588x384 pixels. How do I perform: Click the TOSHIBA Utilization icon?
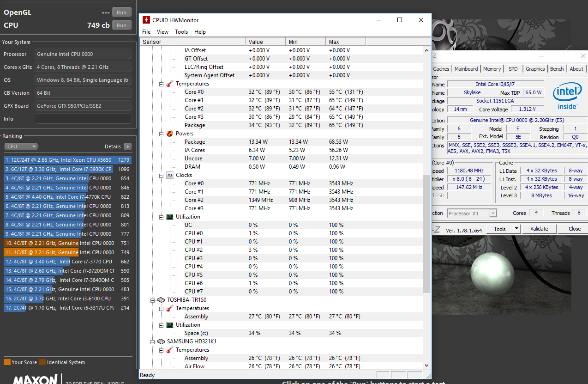coord(169,325)
